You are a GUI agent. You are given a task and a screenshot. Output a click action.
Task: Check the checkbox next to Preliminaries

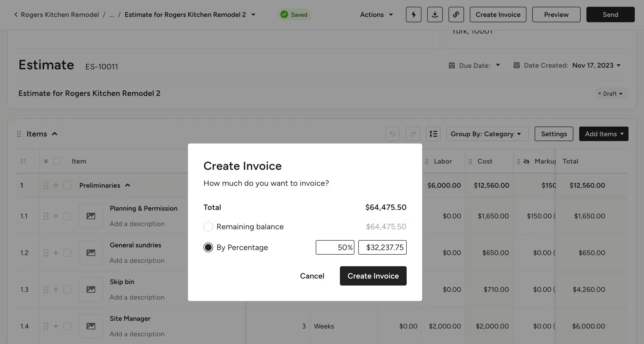pos(67,185)
